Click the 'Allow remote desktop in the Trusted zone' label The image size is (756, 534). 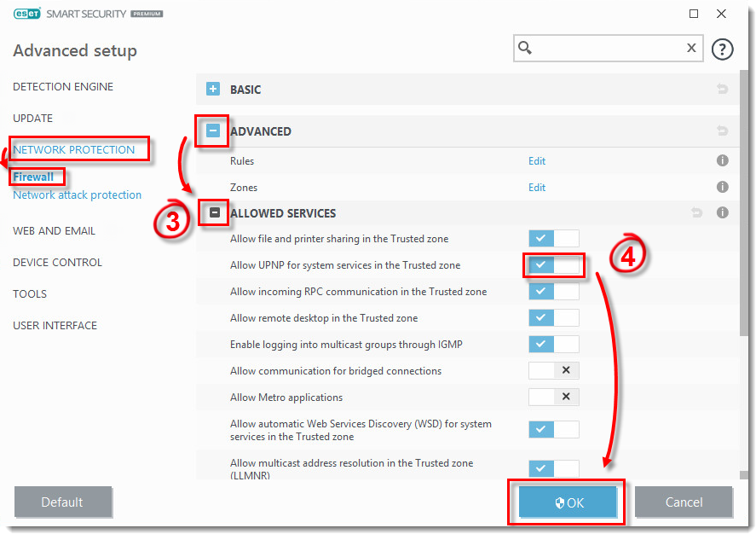pos(324,318)
